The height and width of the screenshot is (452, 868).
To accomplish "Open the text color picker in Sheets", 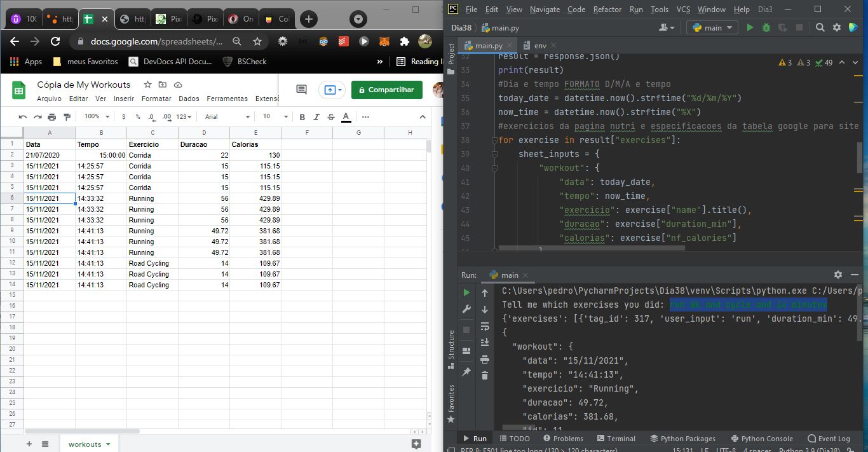I will click(346, 117).
